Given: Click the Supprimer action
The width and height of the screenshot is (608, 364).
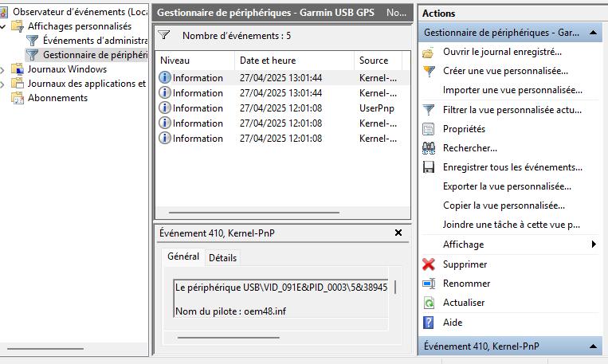Looking at the screenshot, I should coord(465,264).
